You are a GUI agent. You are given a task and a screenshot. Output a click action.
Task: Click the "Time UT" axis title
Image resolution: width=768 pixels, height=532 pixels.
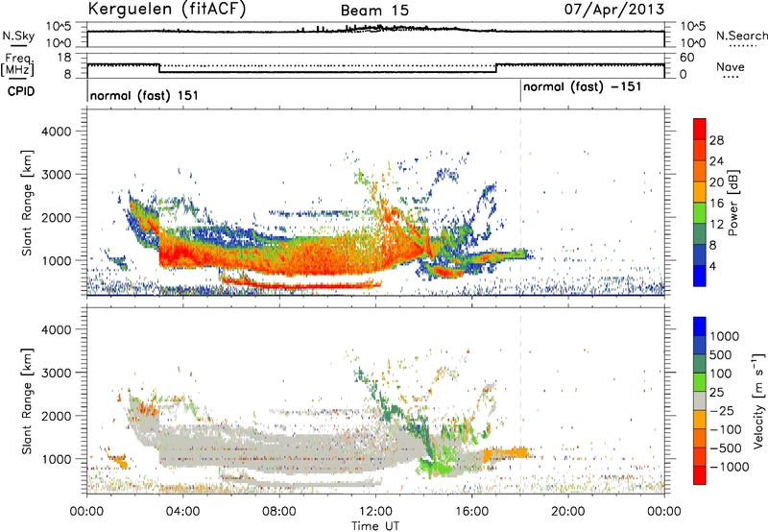375,526
